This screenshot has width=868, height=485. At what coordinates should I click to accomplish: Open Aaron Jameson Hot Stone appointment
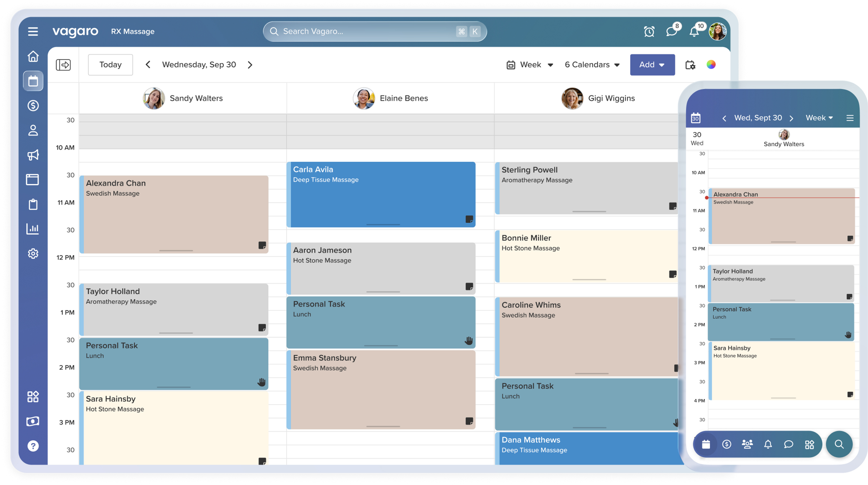[381, 268]
